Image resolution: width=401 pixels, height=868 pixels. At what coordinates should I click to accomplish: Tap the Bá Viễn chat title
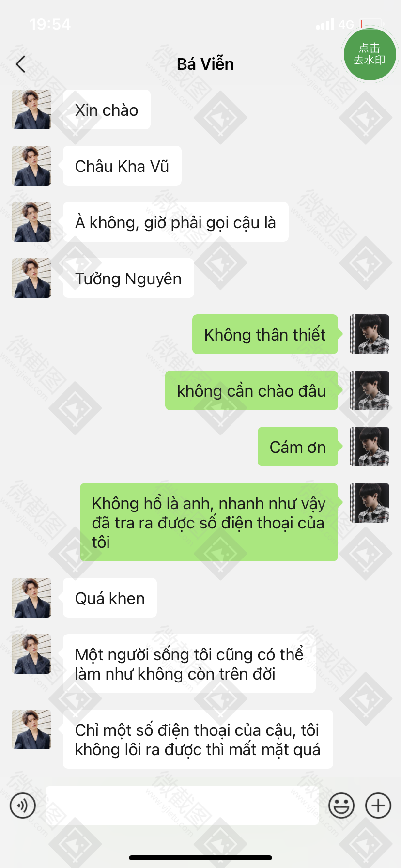(x=205, y=64)
